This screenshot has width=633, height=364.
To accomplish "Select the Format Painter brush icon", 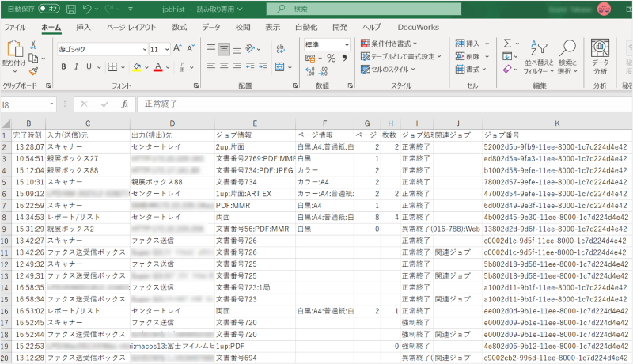I will [x=34, y=69].
